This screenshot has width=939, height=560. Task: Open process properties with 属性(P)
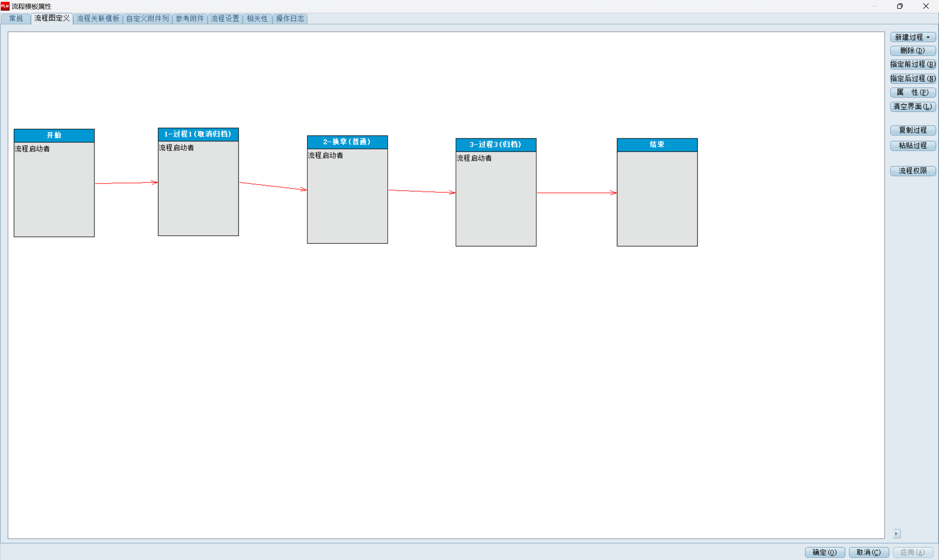[913, 92]
